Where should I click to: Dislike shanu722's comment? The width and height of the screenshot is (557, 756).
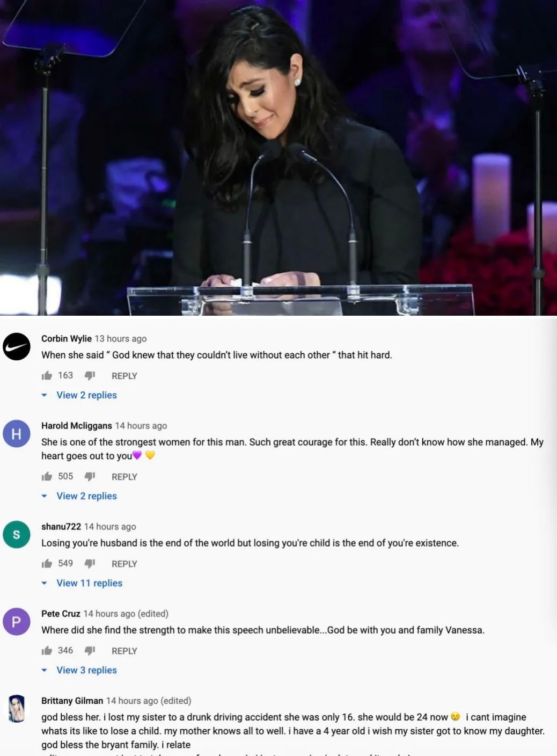[x=90, y=563]
